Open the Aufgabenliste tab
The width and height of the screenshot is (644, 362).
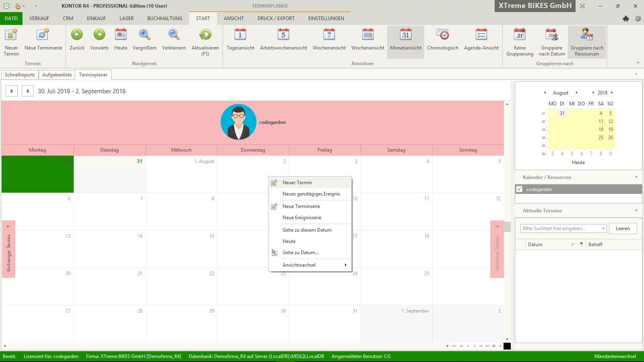click(57, 75)
